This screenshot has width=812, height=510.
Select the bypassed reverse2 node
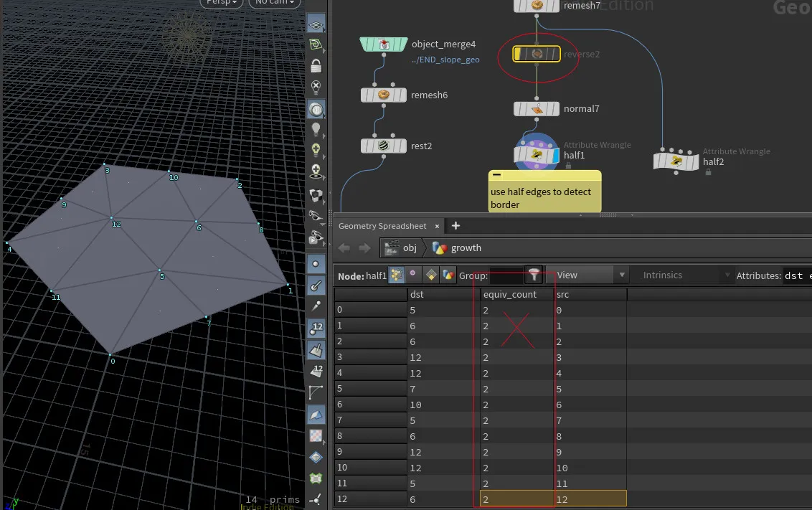click(537, 54)
